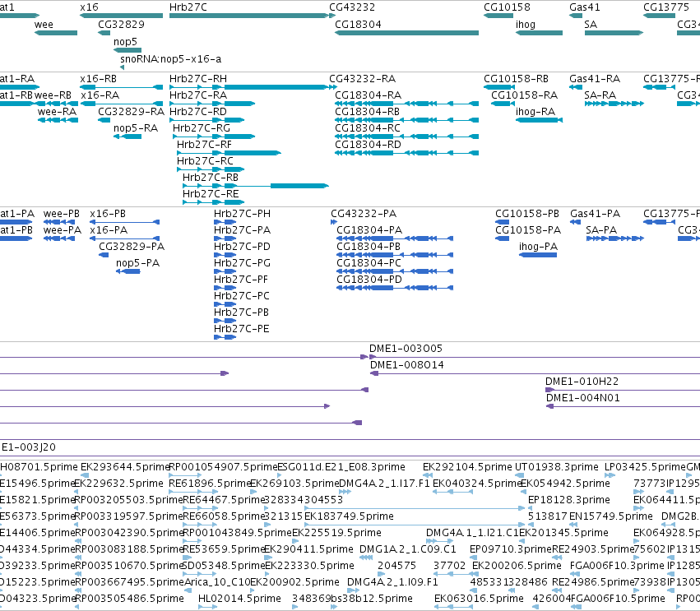700x611 pixels.
Task: Select the DME1-008O14 BAC label
Action: click(x=407, y=365)
